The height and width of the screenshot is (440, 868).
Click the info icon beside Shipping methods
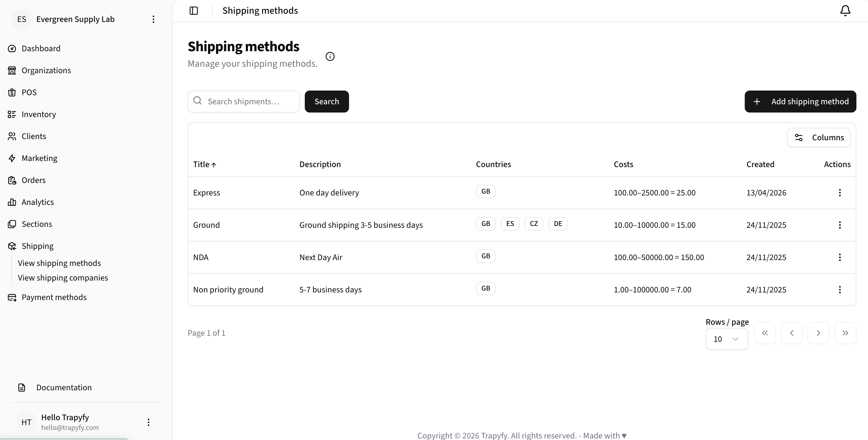[x=330, y=56]
